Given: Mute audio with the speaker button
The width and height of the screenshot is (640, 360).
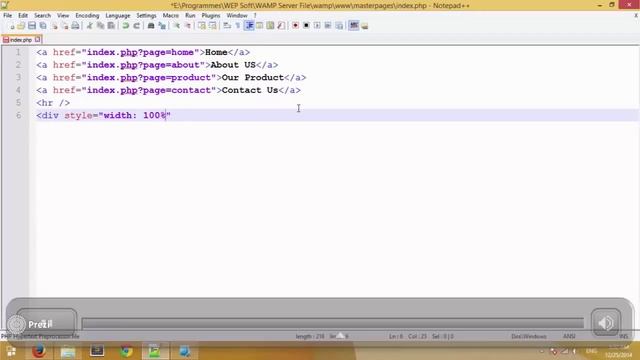Looking at the screenshot, I should (x=606, y=322).
